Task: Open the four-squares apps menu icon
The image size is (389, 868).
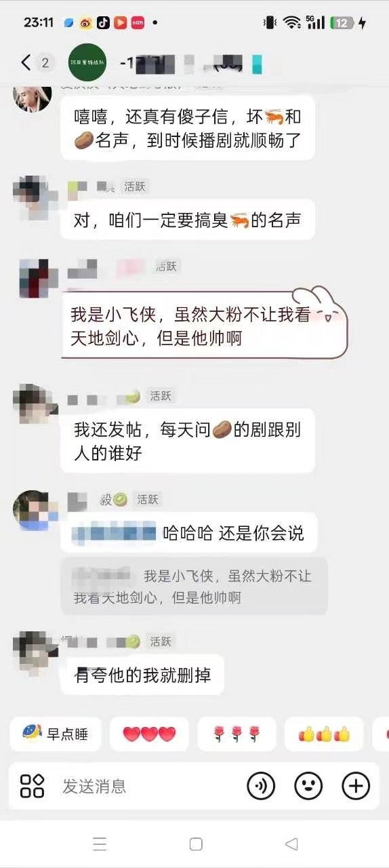Action: tap(32, 786)
